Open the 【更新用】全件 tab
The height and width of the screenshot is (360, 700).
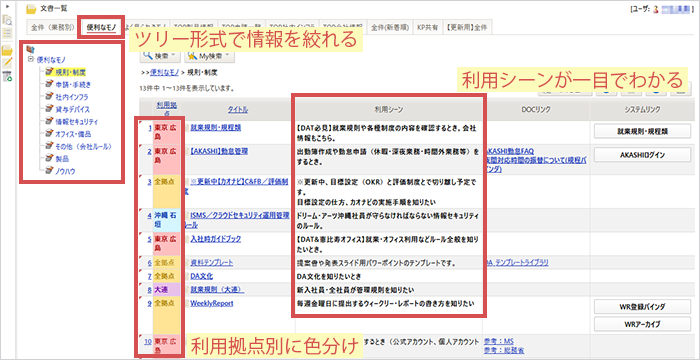tap(467, 28)
